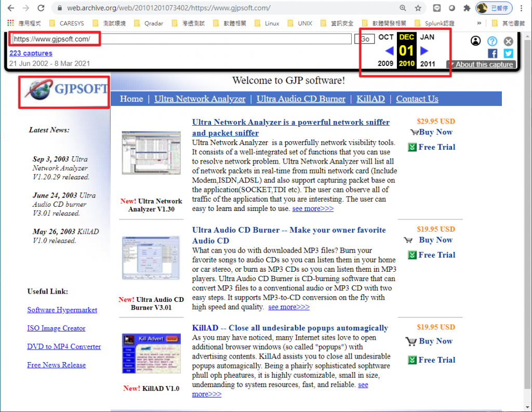The width and height of the screenshot is (532, 412).
Task: Open the Ultra Network Analyzer heading link
Action: pos(291,127)
